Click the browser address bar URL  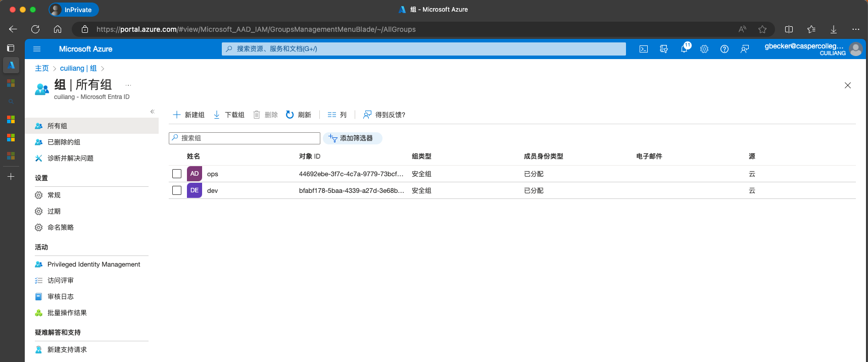256,29
